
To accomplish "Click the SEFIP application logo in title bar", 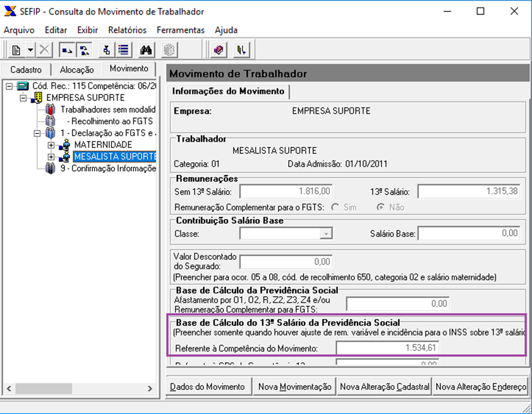I will point(10,11).
